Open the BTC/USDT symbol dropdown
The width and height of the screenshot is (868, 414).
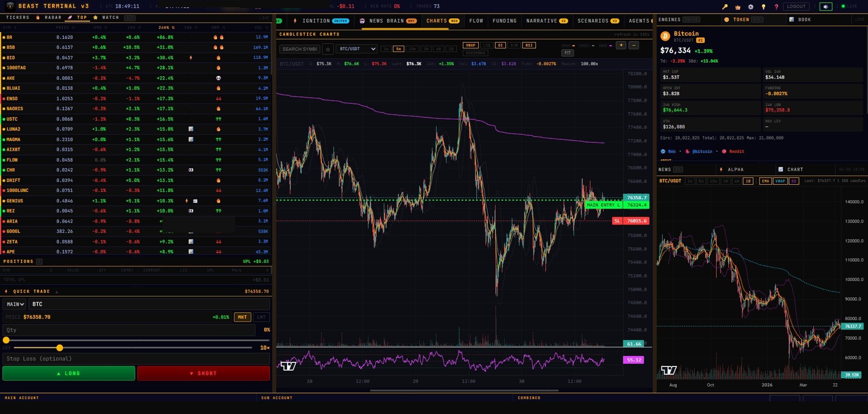[x=357, y=49]
